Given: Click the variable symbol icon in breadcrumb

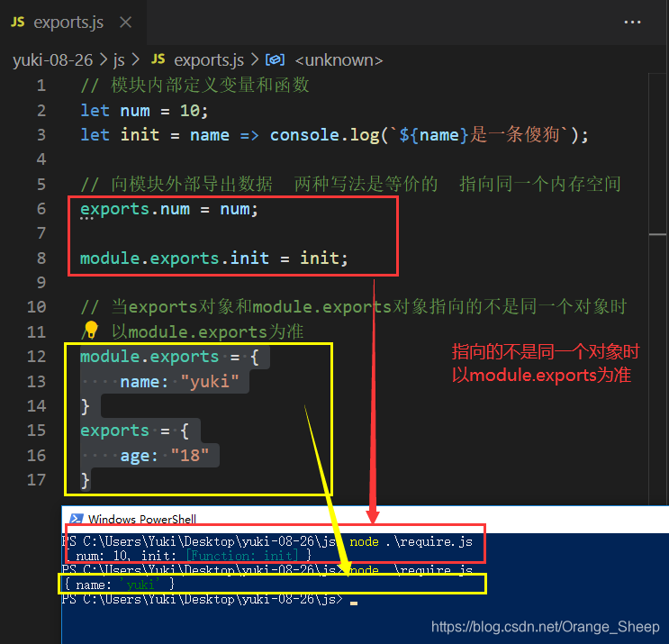Looking at the screenshot, I should [x=275, y=59].
